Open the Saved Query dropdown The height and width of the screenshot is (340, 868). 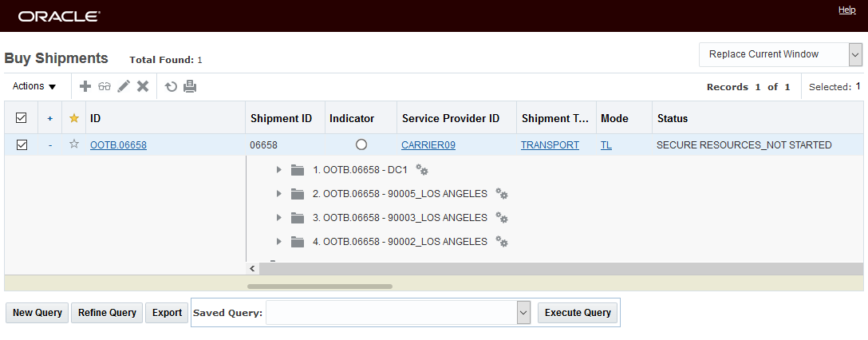click(x=523, y=313)
